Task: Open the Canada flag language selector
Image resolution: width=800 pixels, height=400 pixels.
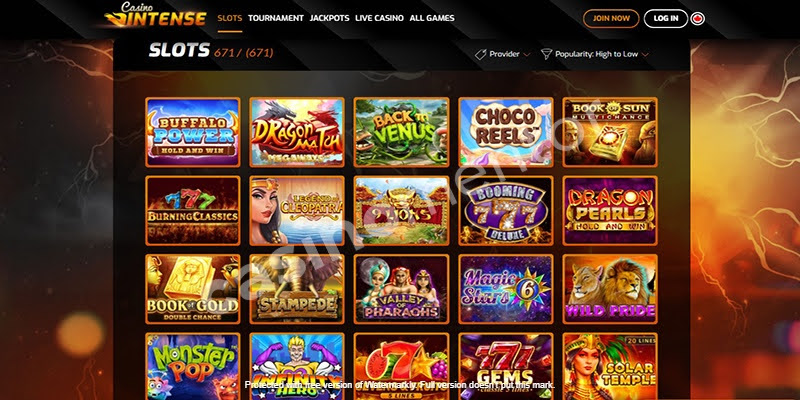Action: coord(697,18)
